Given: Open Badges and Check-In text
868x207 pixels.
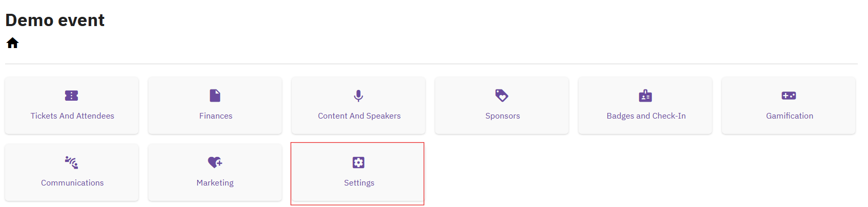Looking at the screenshot, I should [x=646, y=116].
